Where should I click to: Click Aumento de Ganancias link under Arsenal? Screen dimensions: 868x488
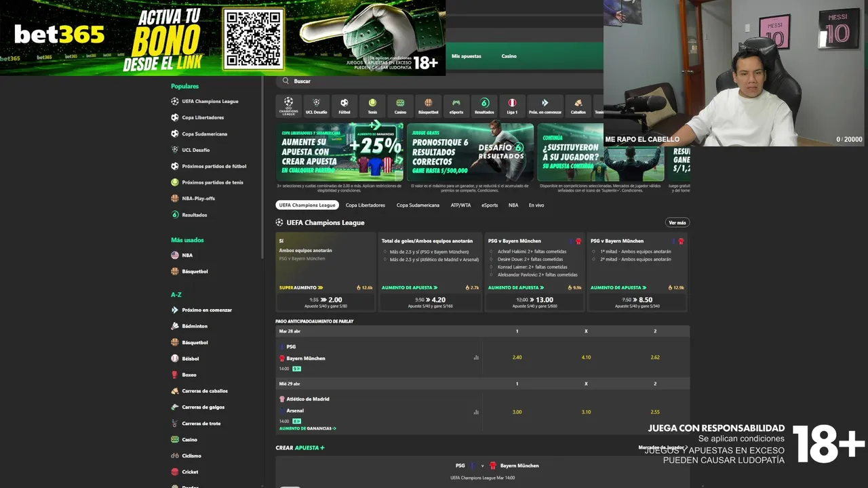(x=308, y=428)
